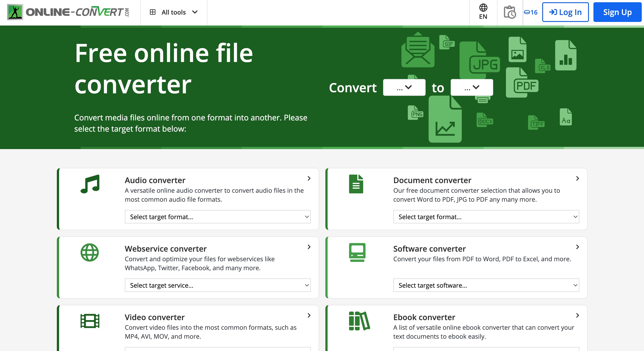Open Document converter Select target format dropdown
The image size is (644, 351).
click(x=486, y=217)
